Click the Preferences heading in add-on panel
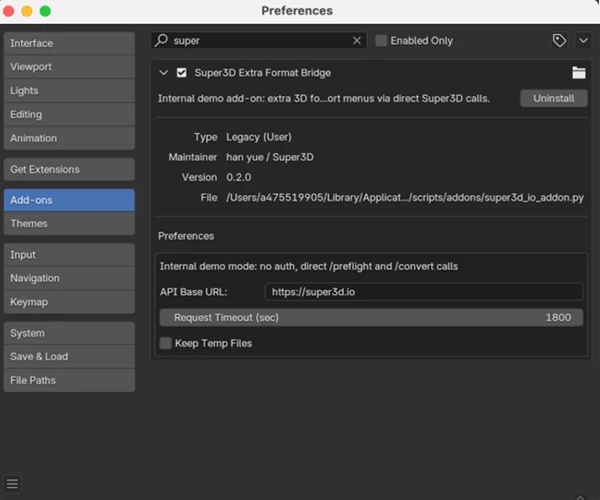Image resolution: width=600 pixels, height=500 pixels. click(x=186, y=236)
